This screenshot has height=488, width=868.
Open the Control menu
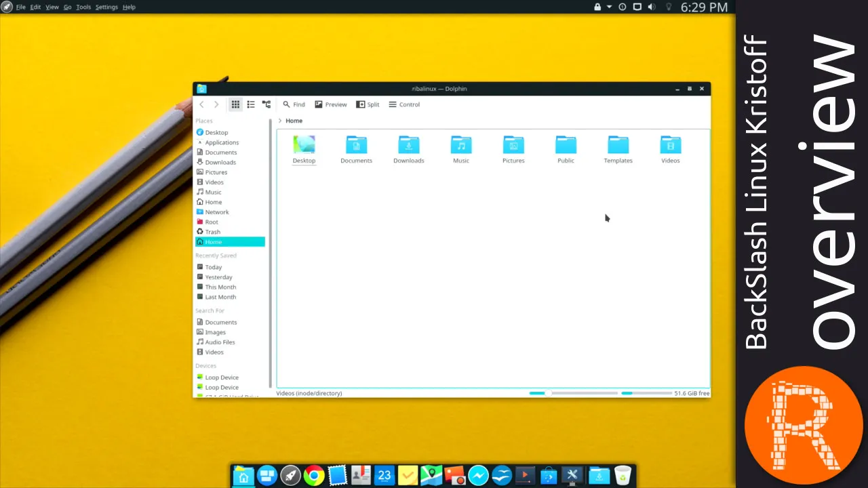coord(404,104)
